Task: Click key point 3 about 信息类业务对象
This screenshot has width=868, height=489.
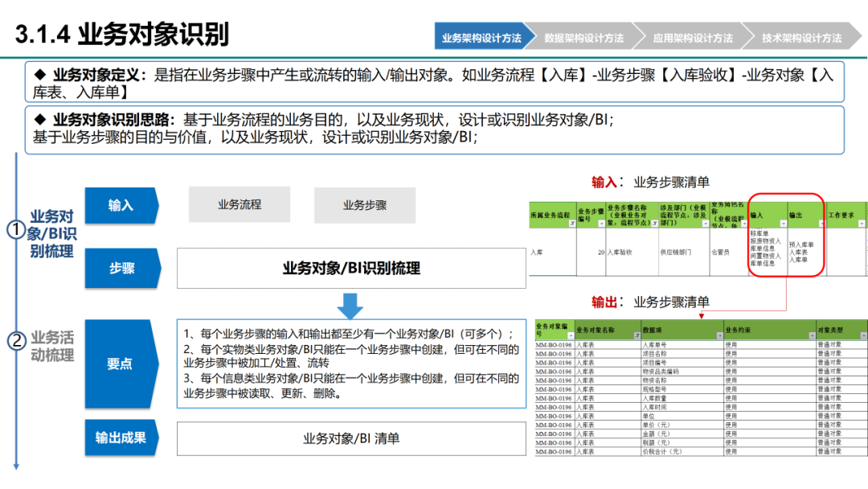Action: pos(351,385)
